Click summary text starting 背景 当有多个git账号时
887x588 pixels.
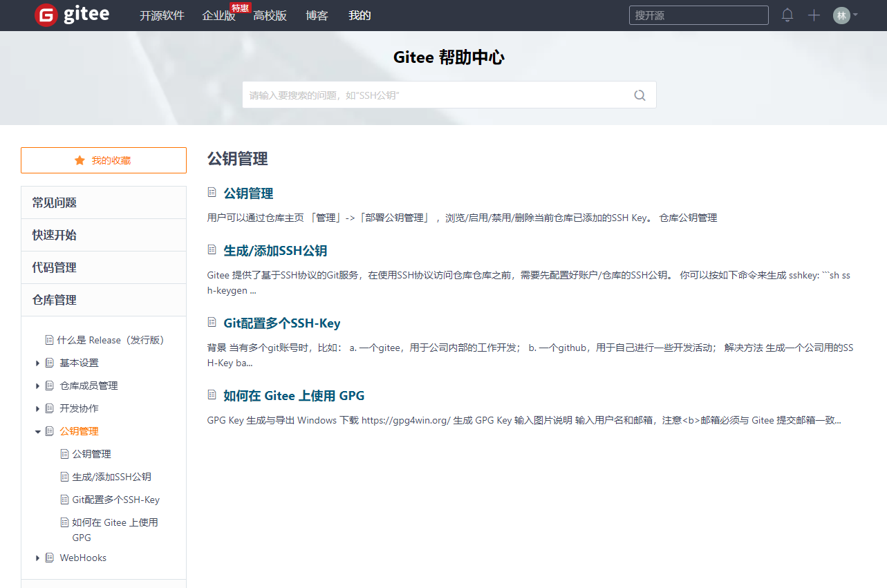tap(530, 355)
